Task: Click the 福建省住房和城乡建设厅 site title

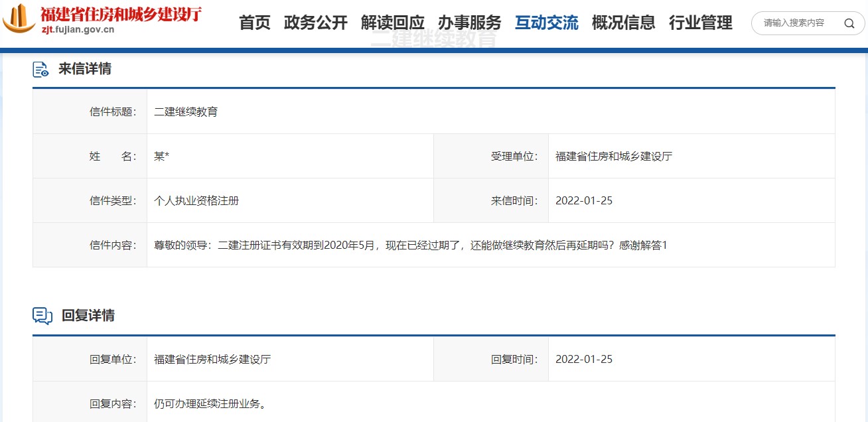Action: 121,13
